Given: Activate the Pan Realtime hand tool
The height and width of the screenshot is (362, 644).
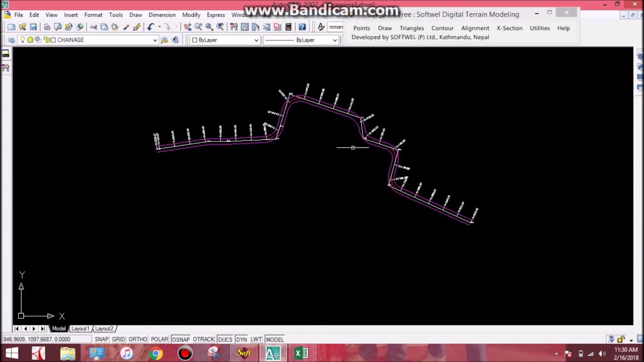Looking at the screenshot, I should pyautogui.click(x=187, y=27).
